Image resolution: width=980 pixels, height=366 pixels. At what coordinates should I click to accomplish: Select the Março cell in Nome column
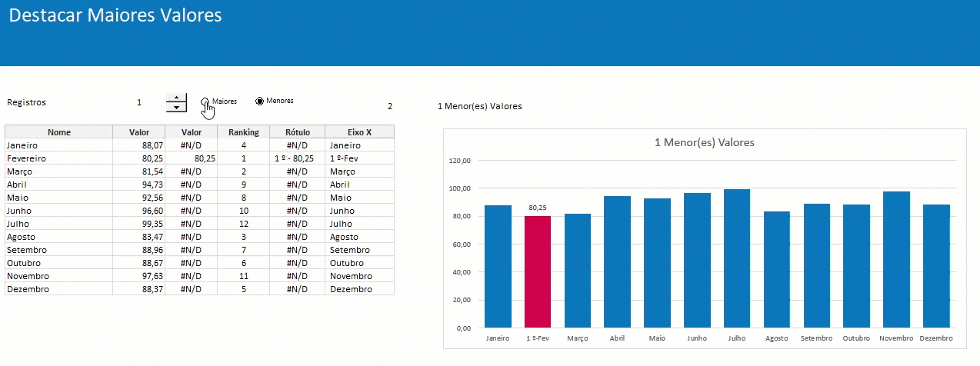click(59, 171)
